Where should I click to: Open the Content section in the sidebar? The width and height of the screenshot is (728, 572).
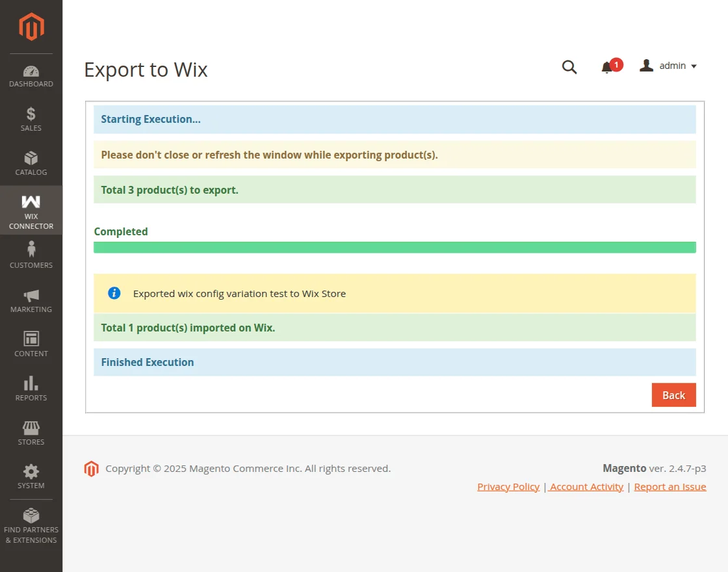pyautogui.click(x=31, y=342)
